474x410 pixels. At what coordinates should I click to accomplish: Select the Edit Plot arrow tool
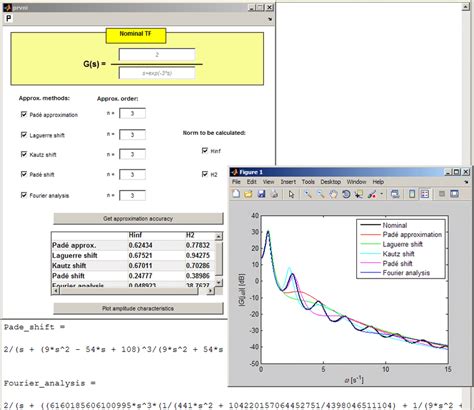click(292, 194)
